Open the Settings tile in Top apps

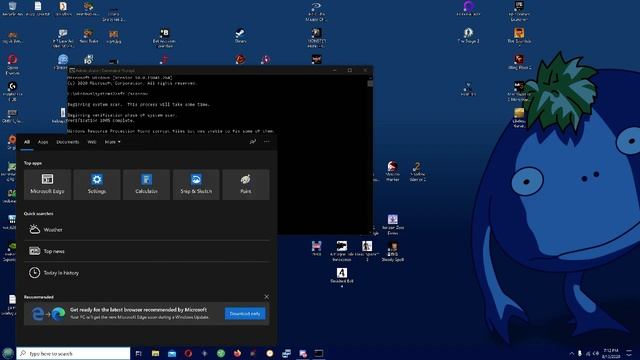click(97, 184)
